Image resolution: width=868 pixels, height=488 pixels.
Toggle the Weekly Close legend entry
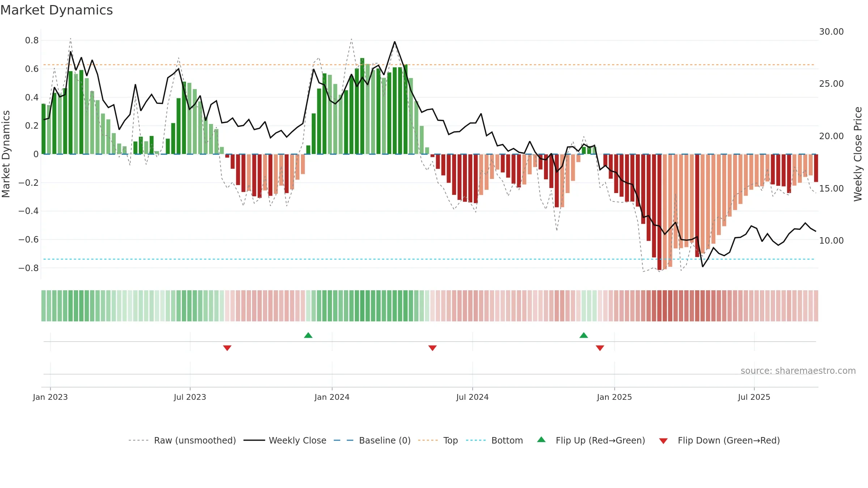285,440
